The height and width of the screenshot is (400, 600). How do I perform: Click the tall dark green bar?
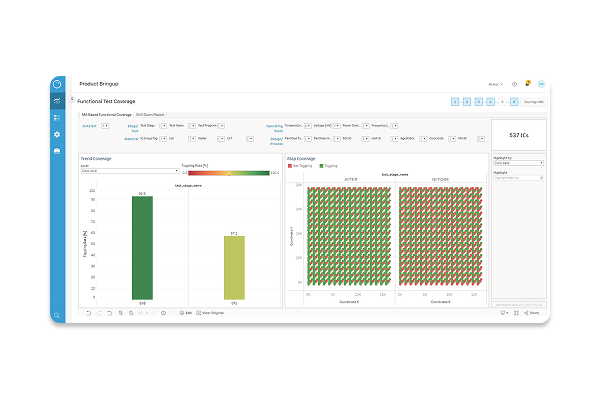tap(142, 248)
